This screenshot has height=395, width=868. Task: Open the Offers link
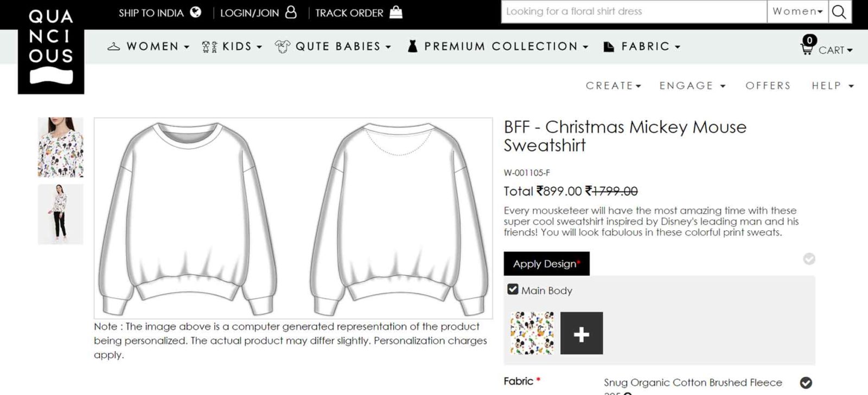(x=768, y=86)
